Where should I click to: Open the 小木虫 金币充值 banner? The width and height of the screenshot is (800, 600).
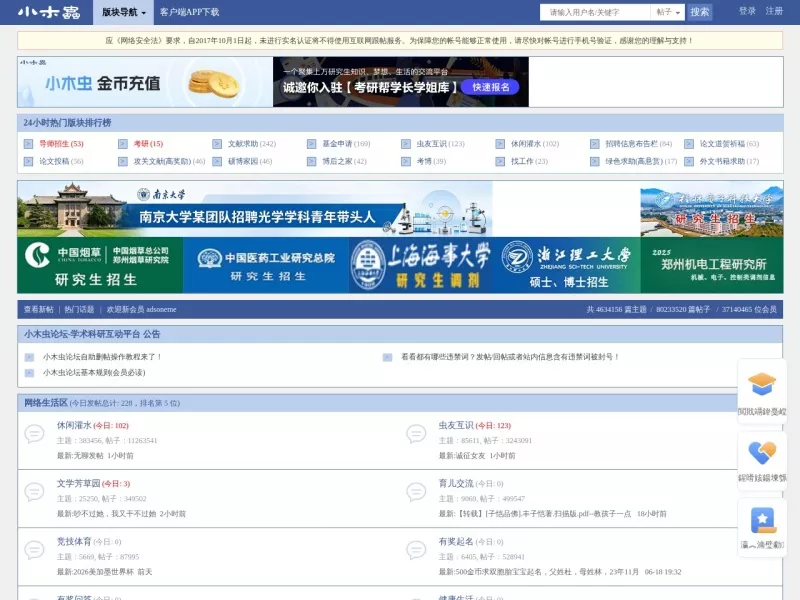(145, 82)
